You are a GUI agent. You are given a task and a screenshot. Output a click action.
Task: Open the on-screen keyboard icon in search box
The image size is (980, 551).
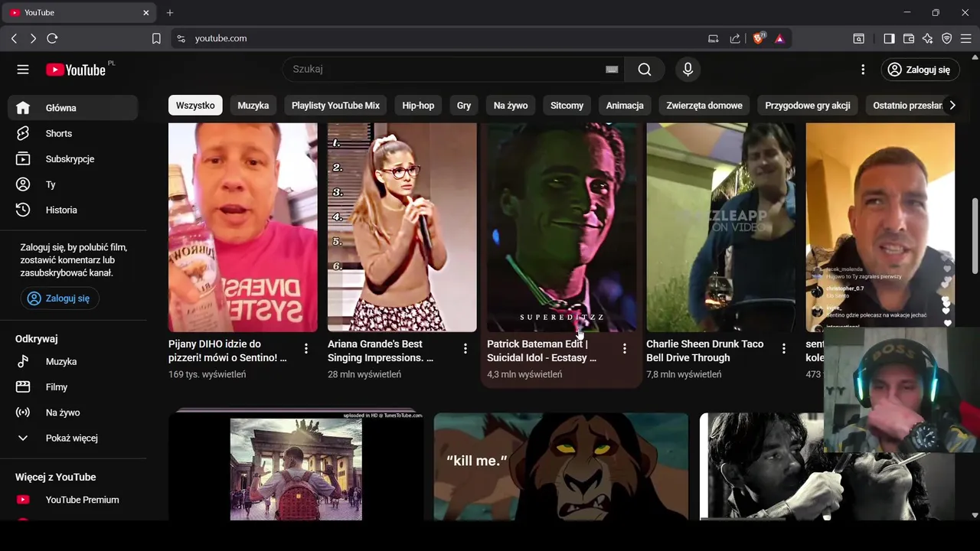(x=612, y=70)
